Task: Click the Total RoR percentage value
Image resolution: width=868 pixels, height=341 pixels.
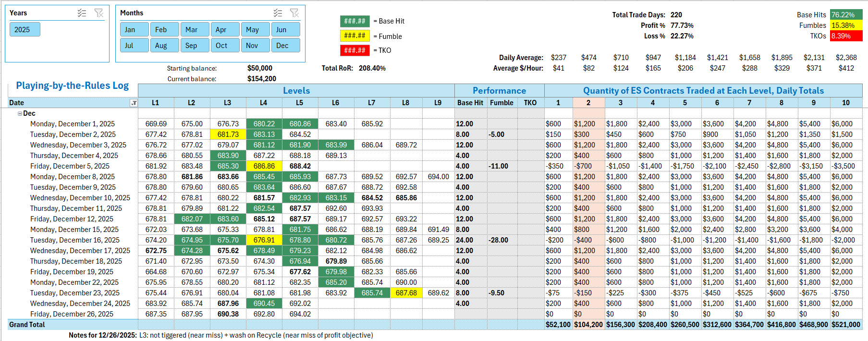Action: click(372, 68)
